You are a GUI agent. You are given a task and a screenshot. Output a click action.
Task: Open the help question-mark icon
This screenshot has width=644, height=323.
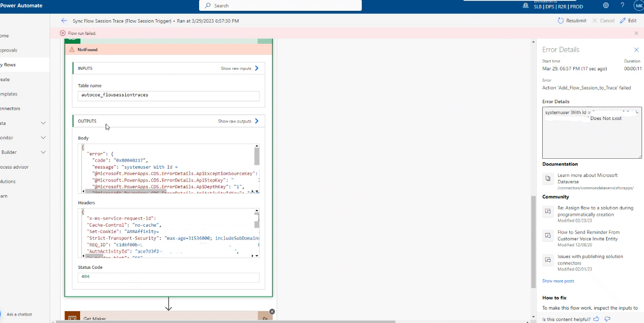pos(622,5)
